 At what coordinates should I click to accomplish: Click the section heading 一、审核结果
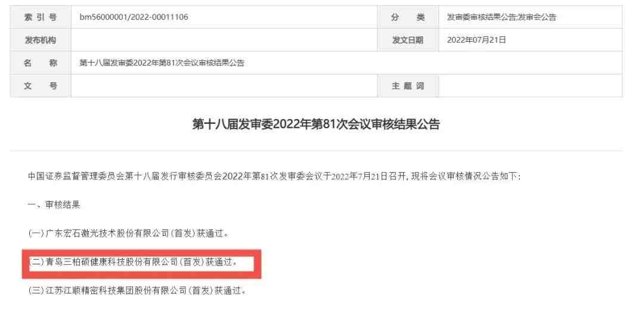(x=54, y=205)
